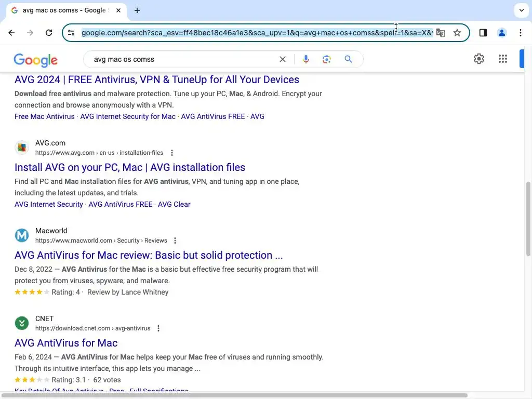Open more options for the Macworld result
532x399 pixels.
tap(175, 241)
